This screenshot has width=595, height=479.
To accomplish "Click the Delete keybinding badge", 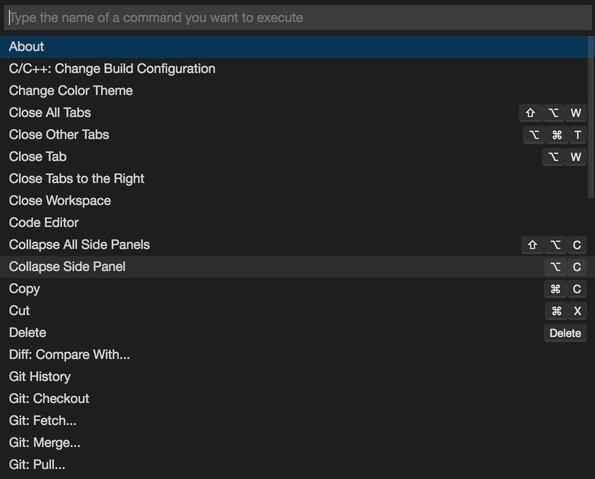I will pos(565,333).
